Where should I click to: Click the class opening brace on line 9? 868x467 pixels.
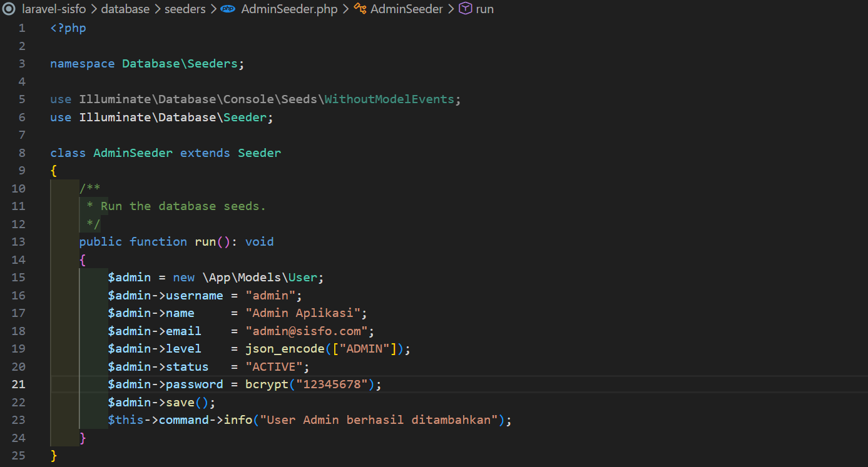point(54,171)
